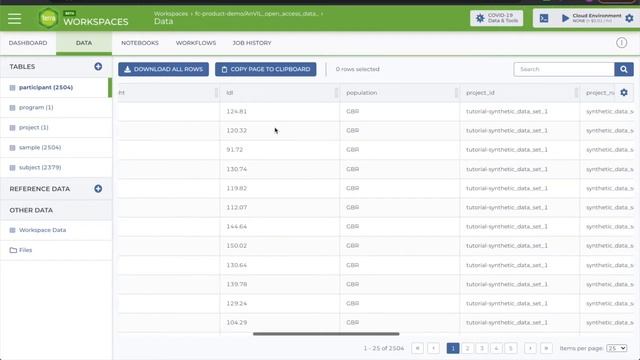Open the terminal icon in the header
This screenshot has width=640, height=360.
pyautogui.click(x=544, y=18)
